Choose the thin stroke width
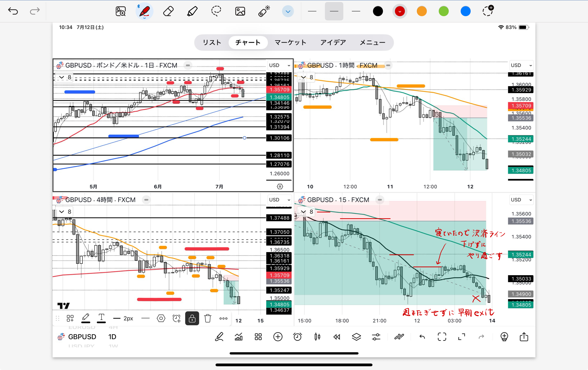588x370 pixels. tap(312, 11)
